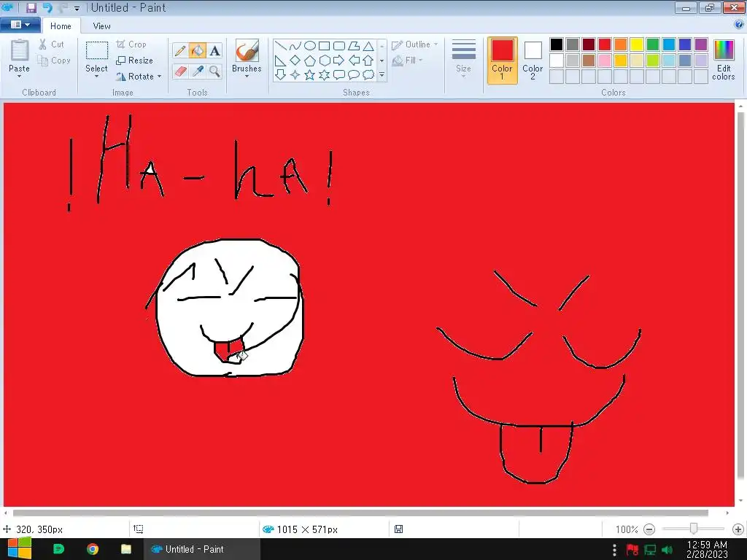The width and height of the screenshot is (747, 560).
Task: Pick the purple color swatch
Action: coord(701,44)
